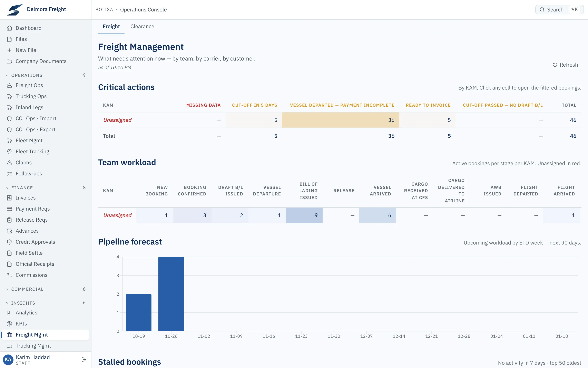Click the Delmora Freight logo
The image size is (588, 368).
click(x=14, y=9)
